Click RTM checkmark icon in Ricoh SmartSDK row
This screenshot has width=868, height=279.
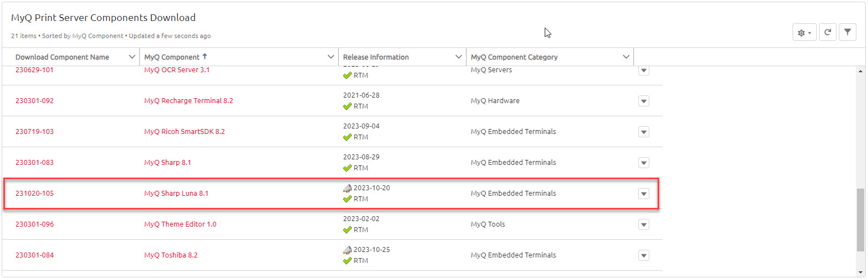pyautogui.click(x=348, y=137)
